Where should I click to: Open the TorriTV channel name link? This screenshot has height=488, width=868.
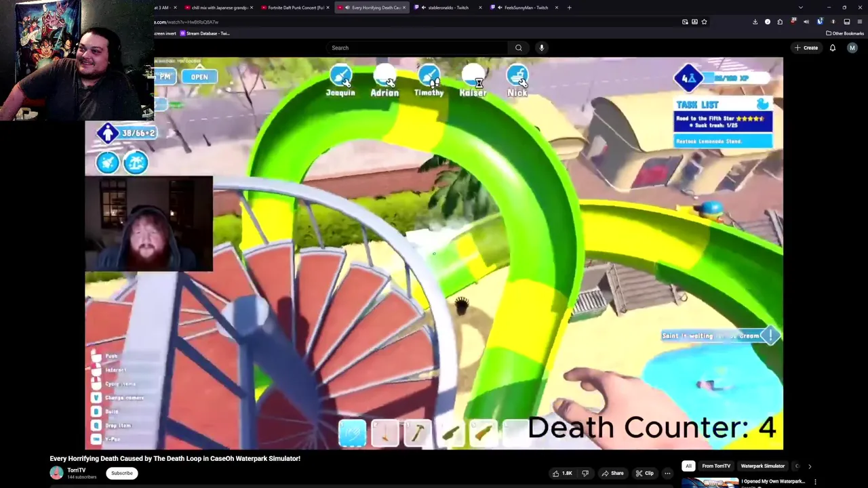coord(77,470)
